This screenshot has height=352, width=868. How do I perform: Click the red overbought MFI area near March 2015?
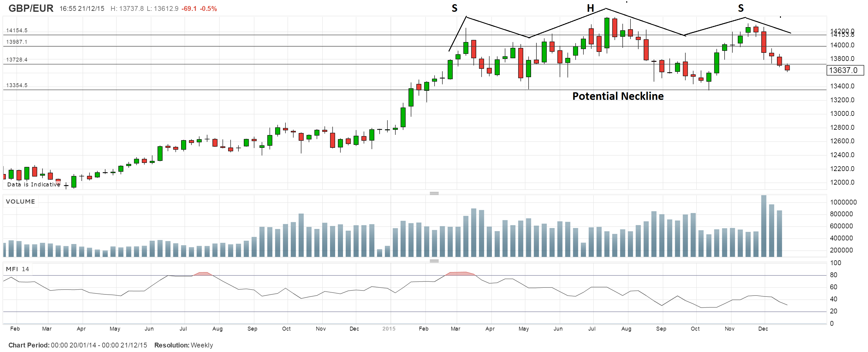(x=460, y=274)
